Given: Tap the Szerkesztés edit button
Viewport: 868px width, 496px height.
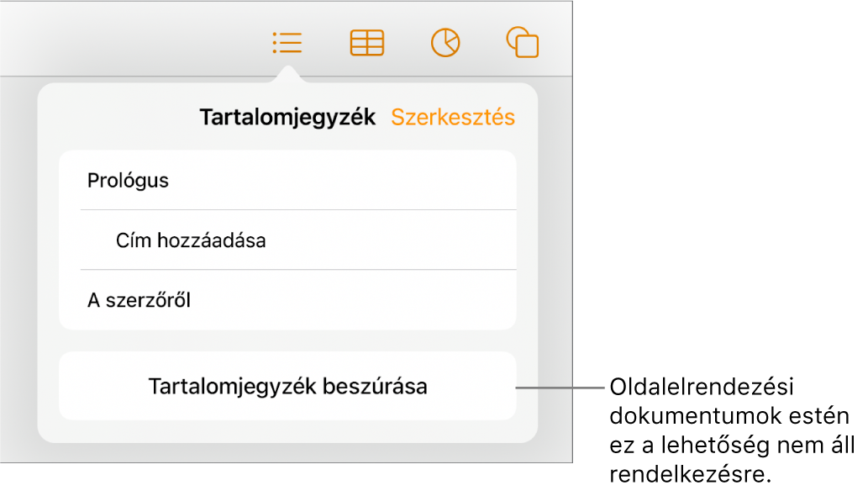Looking at the screenshot, I should click(453, 118).
